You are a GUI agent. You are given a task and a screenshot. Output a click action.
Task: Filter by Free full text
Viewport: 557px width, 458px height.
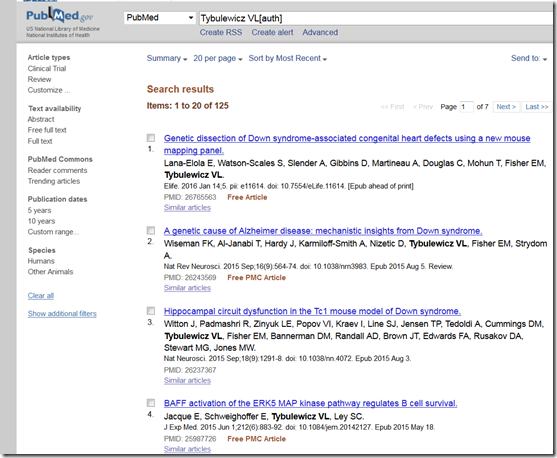pos(47,130)
